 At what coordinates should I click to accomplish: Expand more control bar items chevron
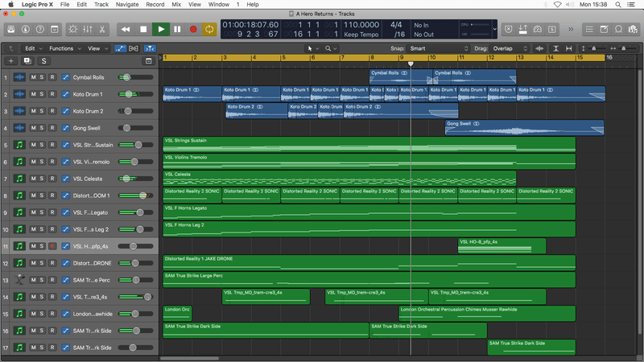tap(571, 29)
